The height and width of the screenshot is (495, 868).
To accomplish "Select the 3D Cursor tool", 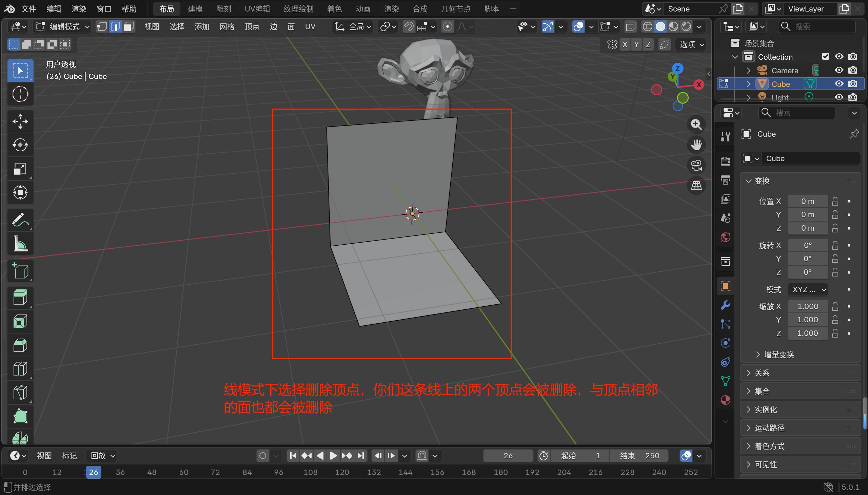I will point(20,94).
